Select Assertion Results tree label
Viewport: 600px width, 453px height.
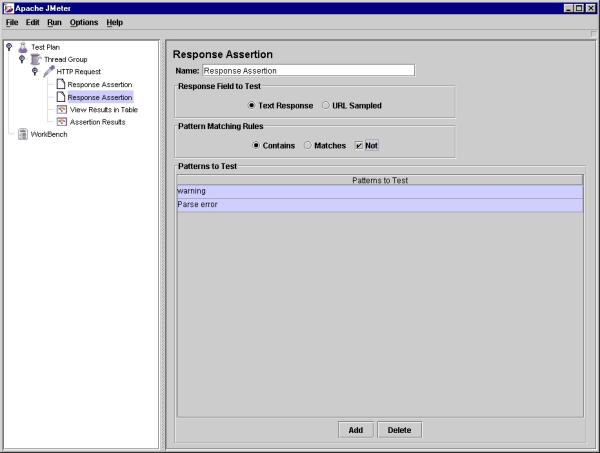click(98, 122)
